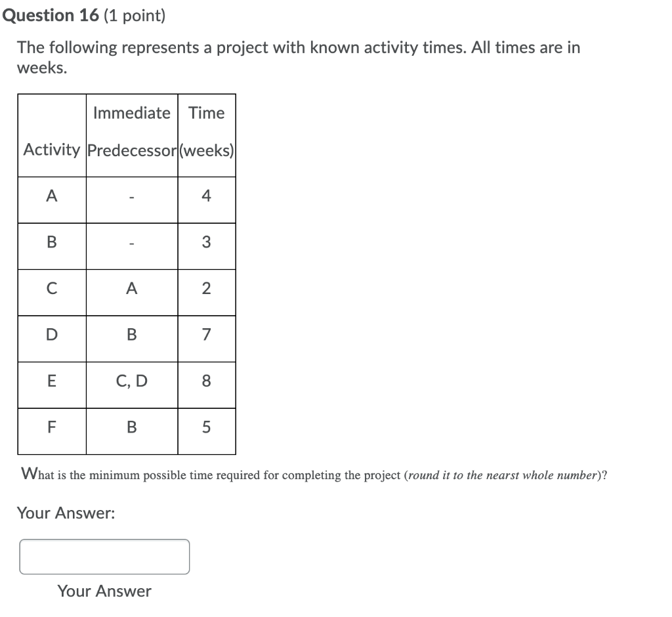Image resolution: width=672 pixels, height=617 pixels.
Task: Click the cell showing activity C
Action: pos(52,292)
